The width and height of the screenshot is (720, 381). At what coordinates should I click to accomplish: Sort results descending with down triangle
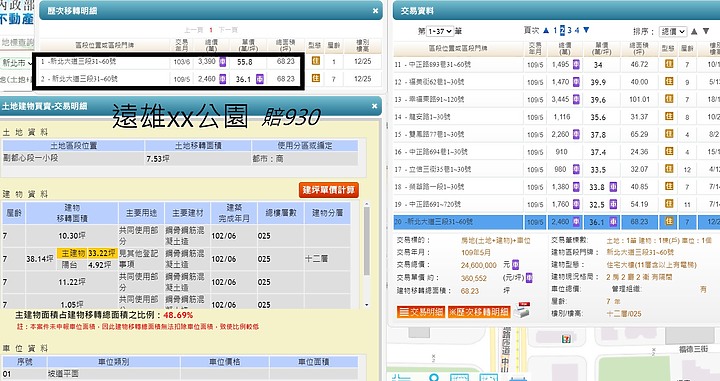click(706, 31)
